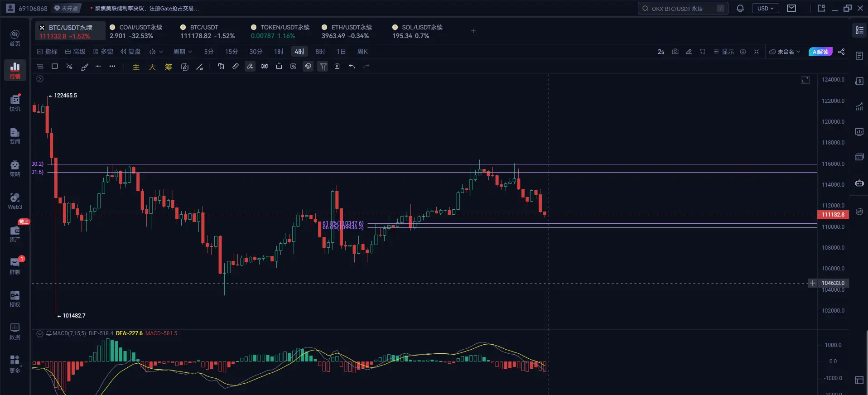Open the 快讯 news flash section
This screenshot has width=868, height=395.
pos(15,103)
